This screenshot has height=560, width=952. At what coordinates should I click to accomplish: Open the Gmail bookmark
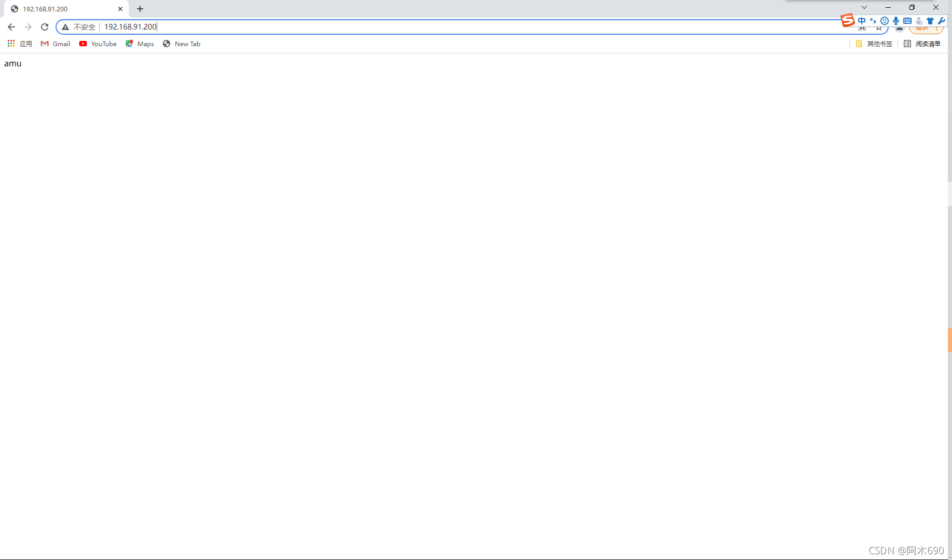pyautogui.click(x=56, y=44)
